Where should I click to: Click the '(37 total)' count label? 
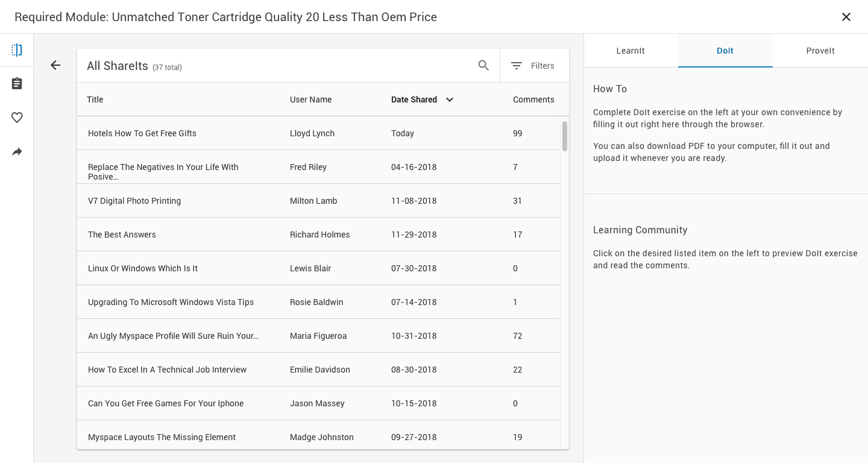(x=167, y=68)
